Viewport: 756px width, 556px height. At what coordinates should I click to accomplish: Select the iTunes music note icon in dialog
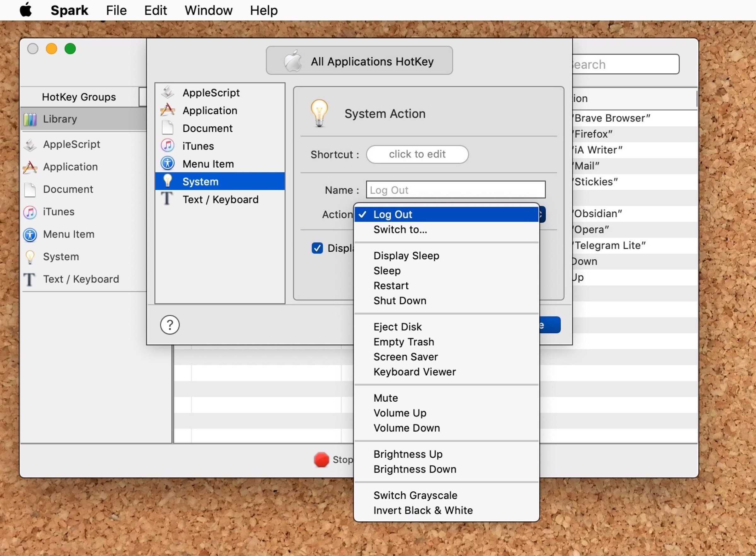[167, 146]
